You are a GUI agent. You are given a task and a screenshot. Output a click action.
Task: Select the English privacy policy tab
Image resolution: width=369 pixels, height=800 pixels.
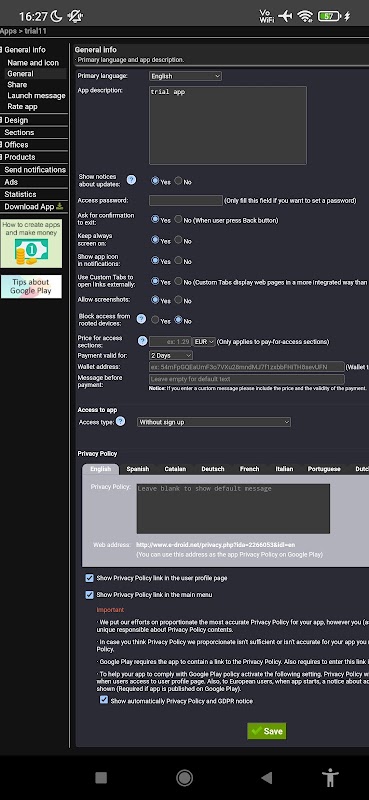click(101, 469)
